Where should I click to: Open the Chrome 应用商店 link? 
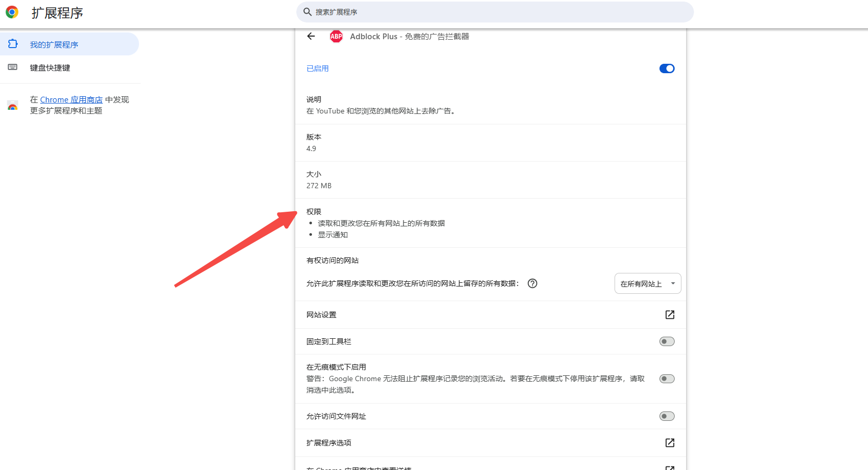point(71,99)
